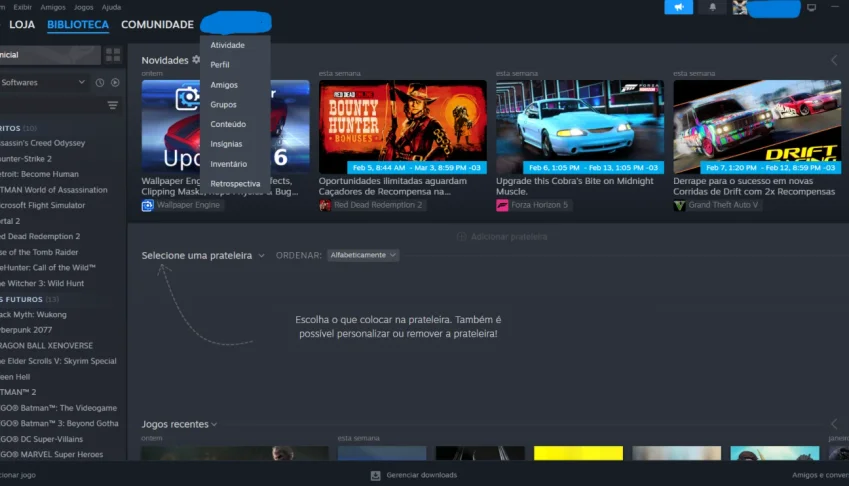
Task: Click the Wallpaper Engine app icon
Action: click(147, 205)
